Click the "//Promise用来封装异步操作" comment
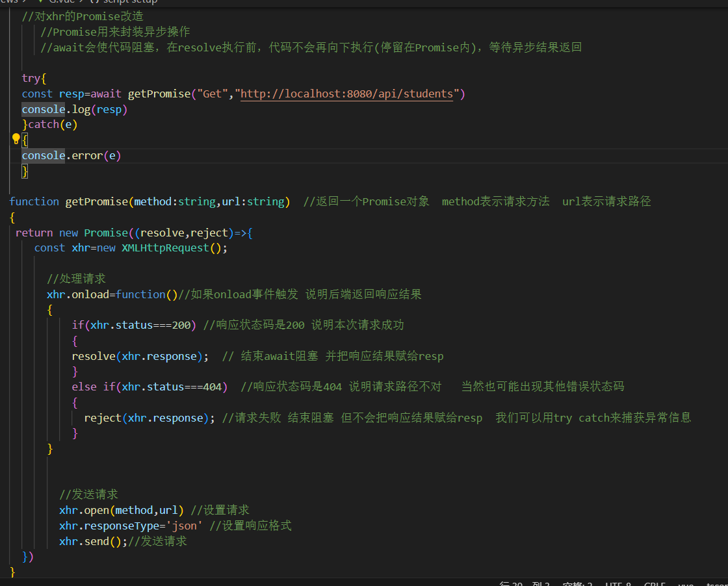 tap(115, 32)
